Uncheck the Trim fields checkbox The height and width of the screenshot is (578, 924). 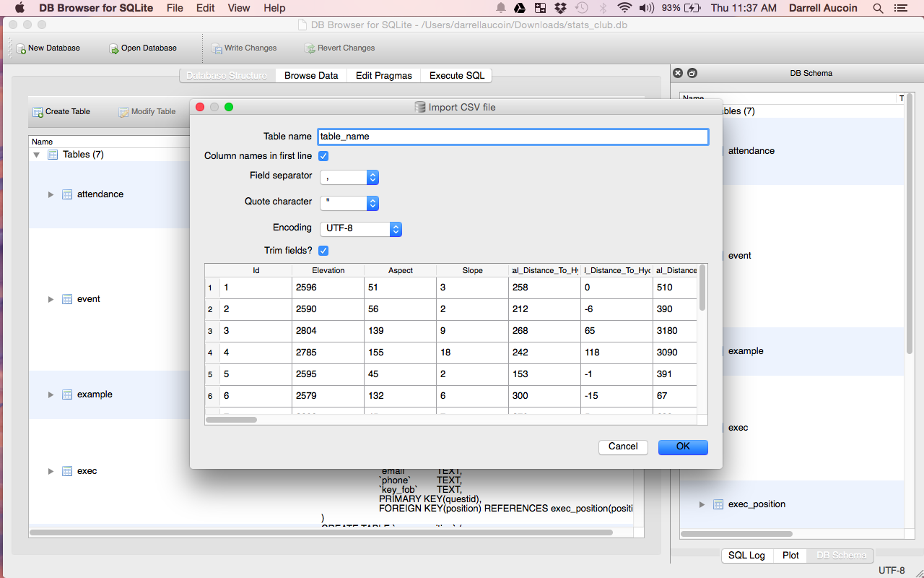point(323,251)
